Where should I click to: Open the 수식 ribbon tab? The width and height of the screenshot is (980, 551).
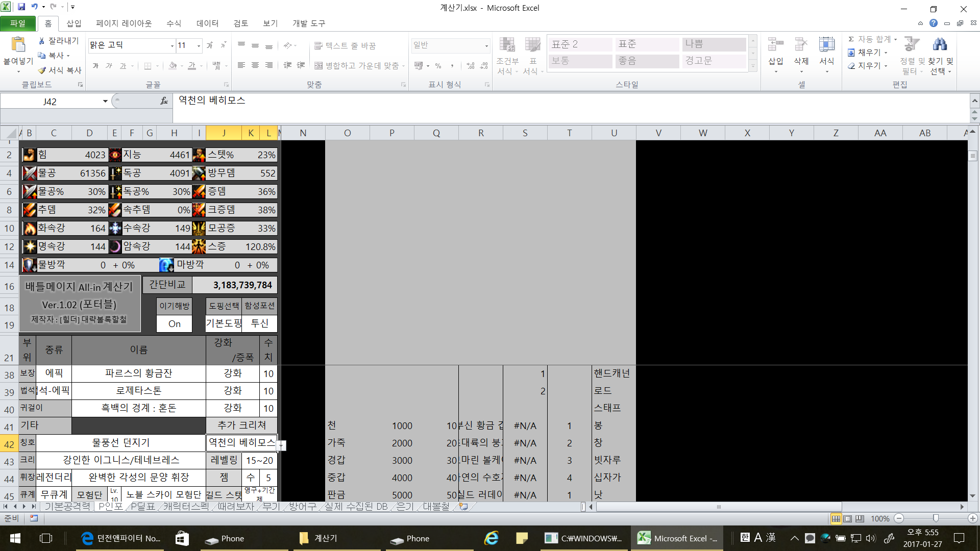tap(174, 23)
